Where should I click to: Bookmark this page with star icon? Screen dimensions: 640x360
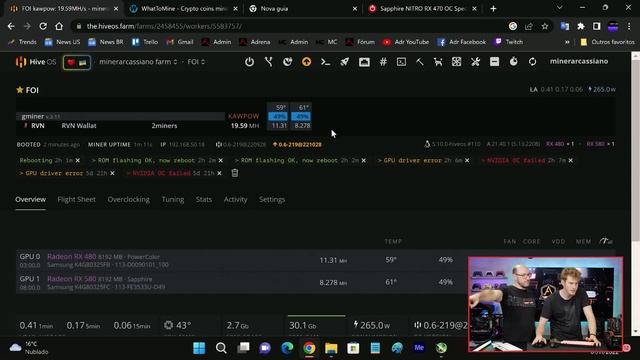tap(544, 26)
